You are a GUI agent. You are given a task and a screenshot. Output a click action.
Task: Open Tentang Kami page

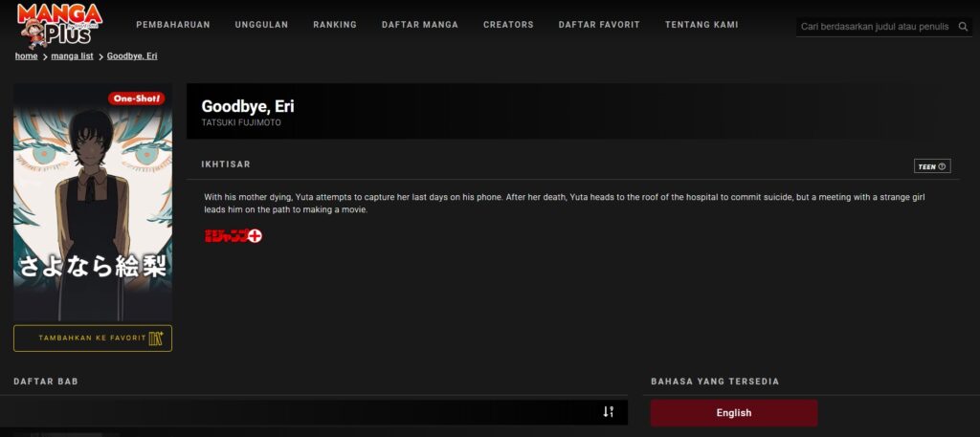point(702,25)
